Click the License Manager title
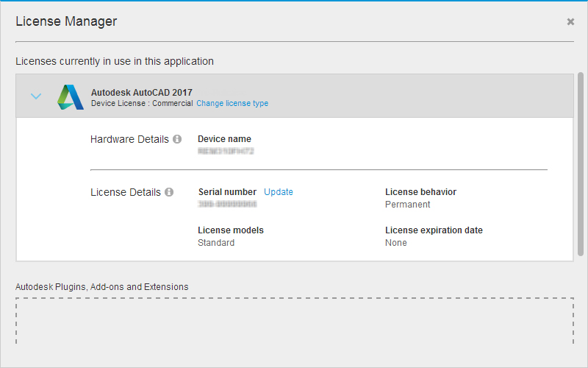The width and height of the screenshot is (588, 368). click(x=66, y=21)
